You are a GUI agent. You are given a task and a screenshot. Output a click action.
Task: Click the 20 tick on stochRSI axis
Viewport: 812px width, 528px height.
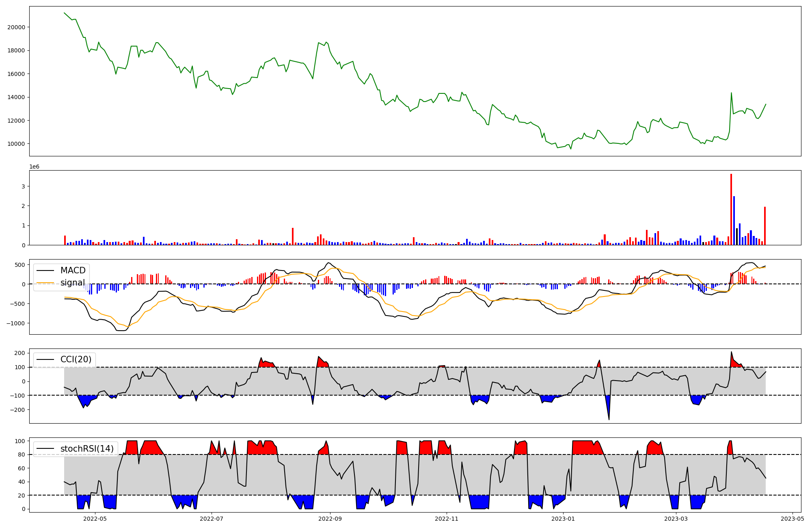pos(22,496)
